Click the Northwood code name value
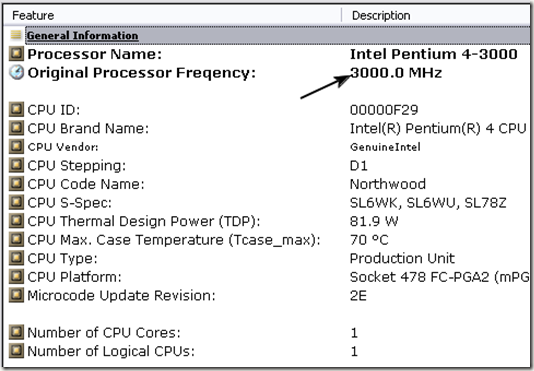Screen dimensions: 534x371 coord(388,184)
